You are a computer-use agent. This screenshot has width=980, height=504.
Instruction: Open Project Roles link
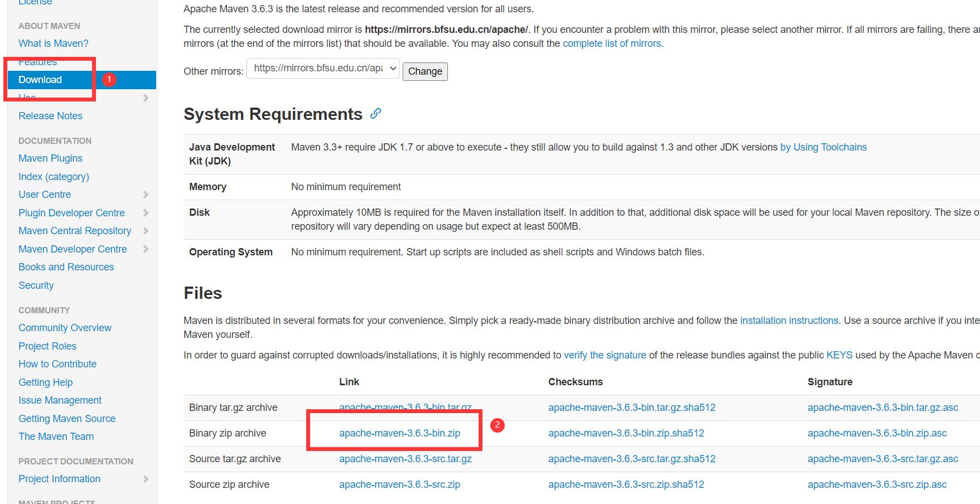(47, 346)
